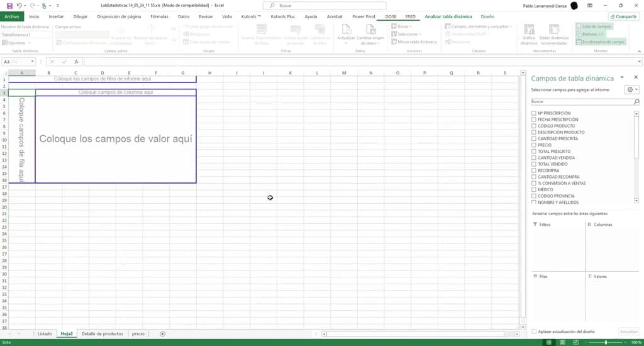Click the Gráfico dinámico chart icon
Viewport: 644px width, 346px height.
tap(528, 30)
